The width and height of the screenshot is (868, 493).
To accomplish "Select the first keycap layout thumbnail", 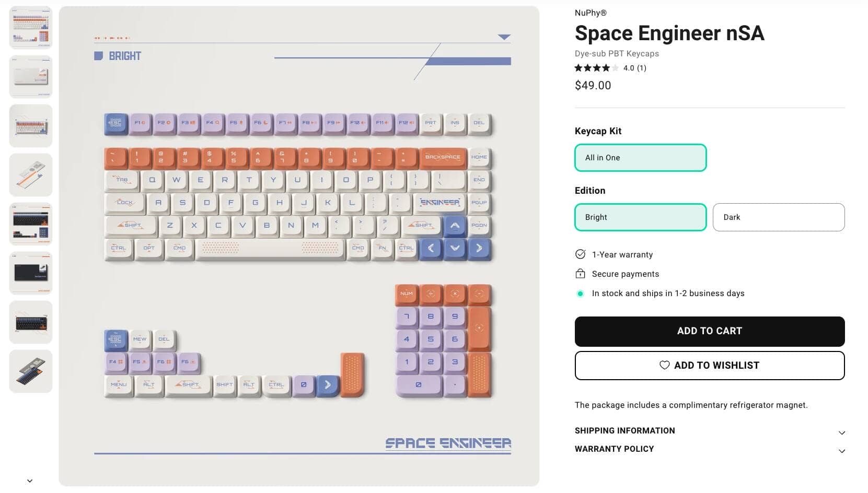I will 31,28.
